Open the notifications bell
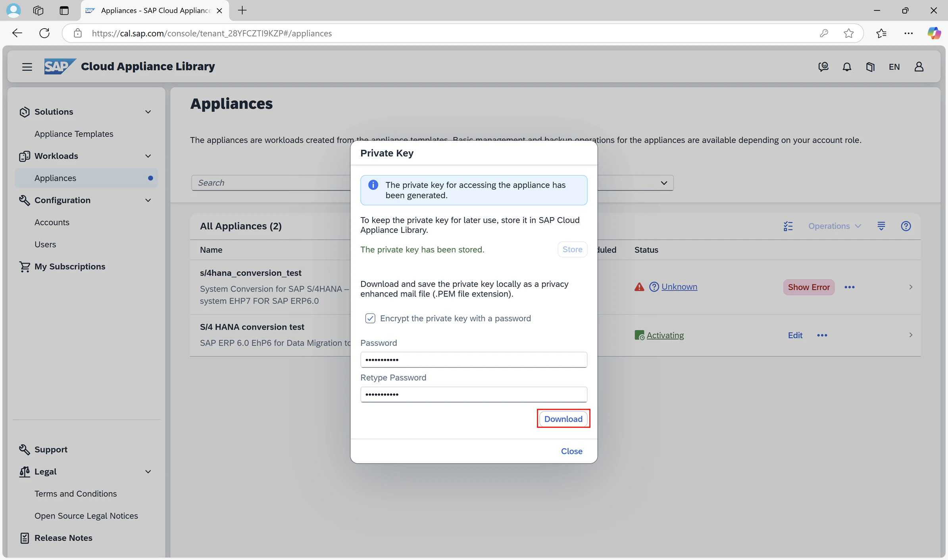This screenshot has width=948, height=560. [x=847, y=67]
